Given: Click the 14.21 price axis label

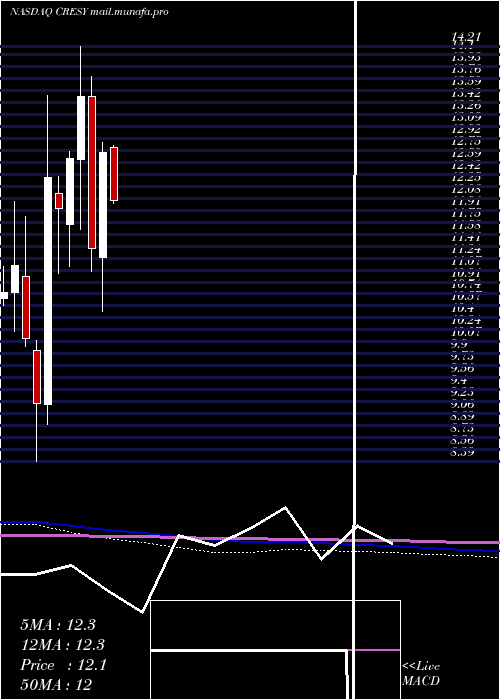Looking at the screenshot, I should (x=466, y=37).
